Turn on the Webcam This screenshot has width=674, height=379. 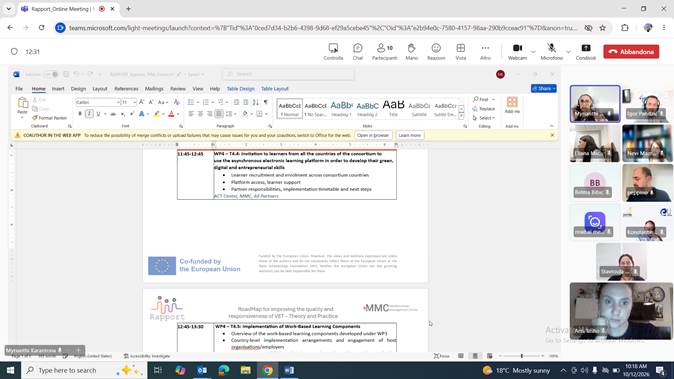tap(517, 52)
